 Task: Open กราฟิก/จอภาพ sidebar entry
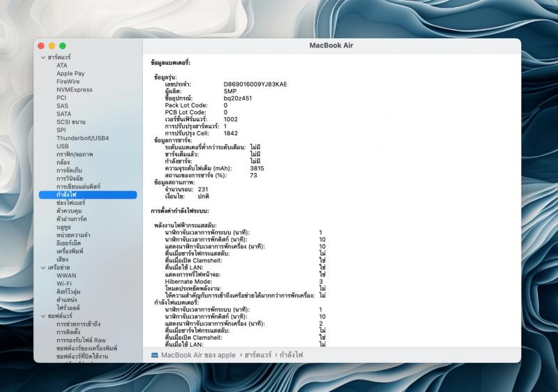click(x=75, y=154)
